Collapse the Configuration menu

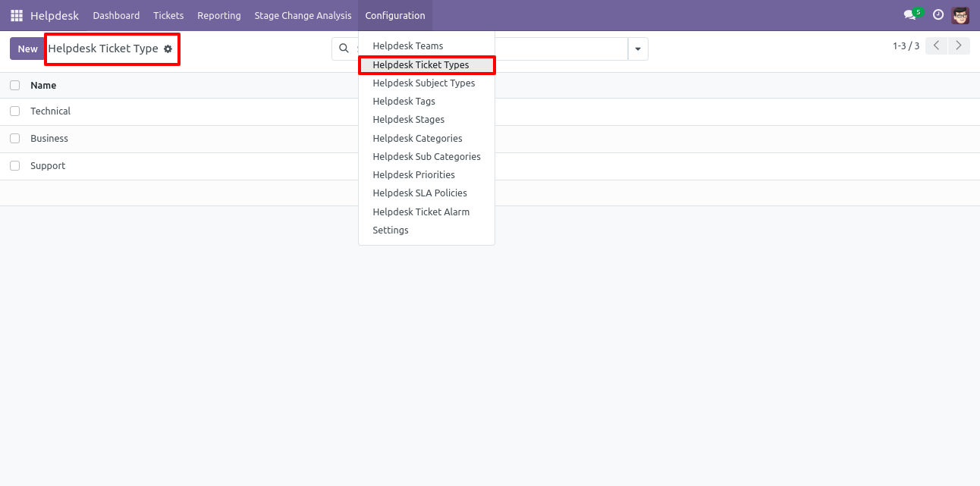pos(395,15)
